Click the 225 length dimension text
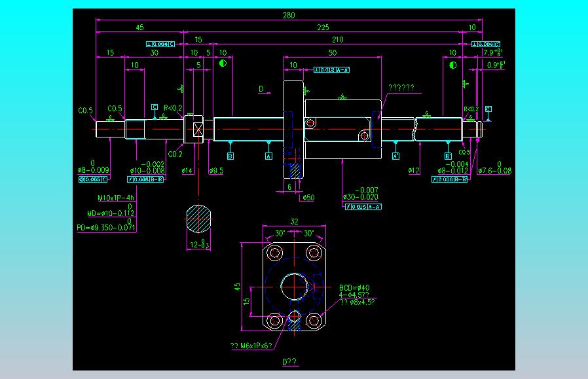This screenshot has width=588, height=379. (x=323, y=27)
